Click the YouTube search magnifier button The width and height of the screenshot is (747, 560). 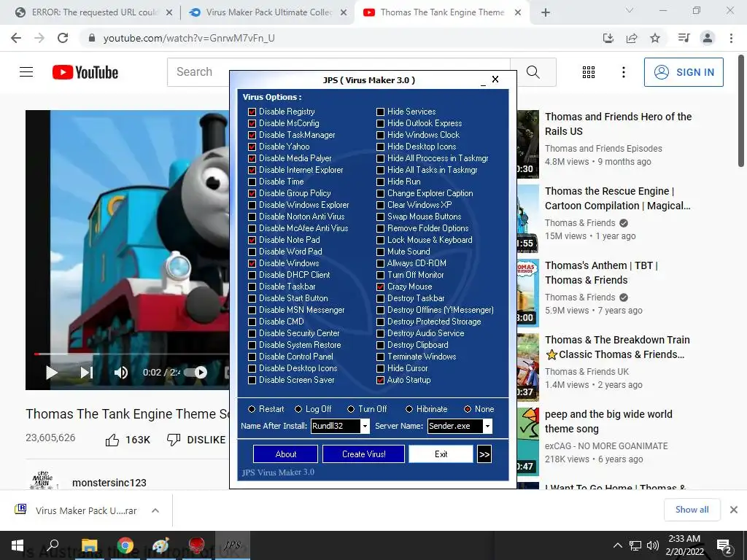(x=533, y=72)
